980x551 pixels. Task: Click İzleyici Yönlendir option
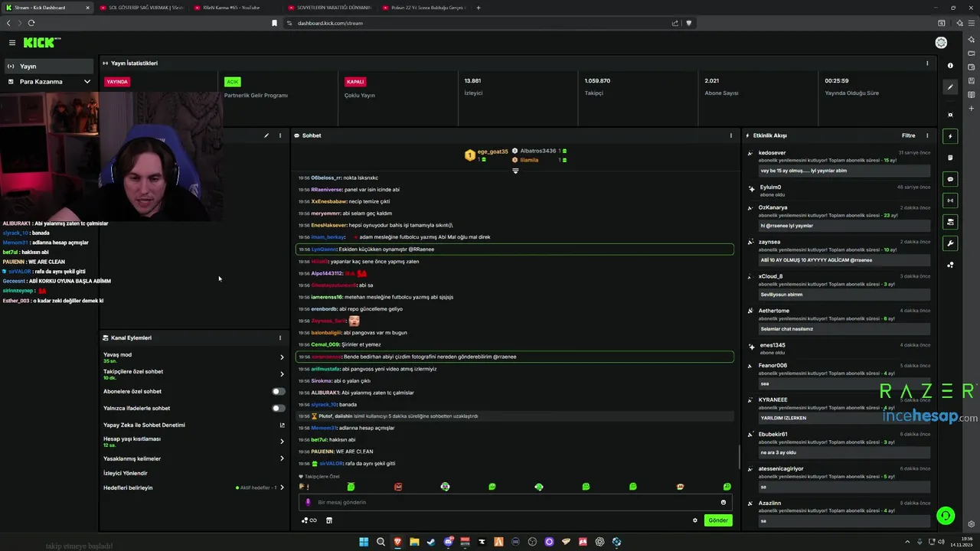(x=126, y=473)
